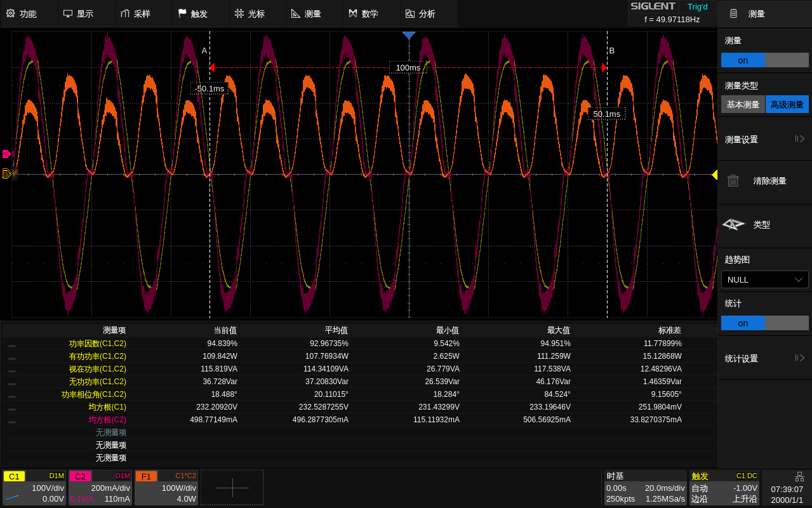Click the document icon in 测量 panel header
Screen dimensions: 812x508
tap(733, 13)
